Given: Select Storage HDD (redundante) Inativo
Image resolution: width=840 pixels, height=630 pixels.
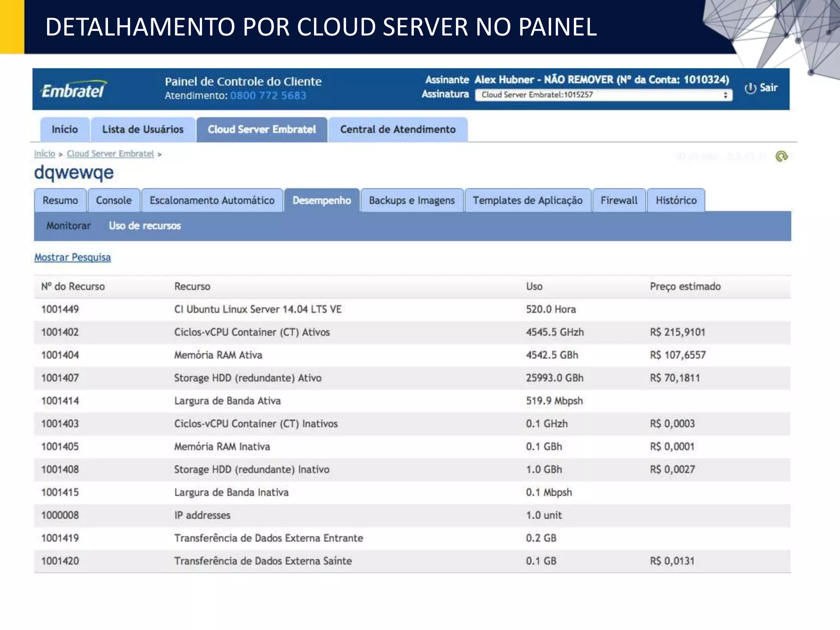Looking at the screenshot, I should (x=252, y=470).
